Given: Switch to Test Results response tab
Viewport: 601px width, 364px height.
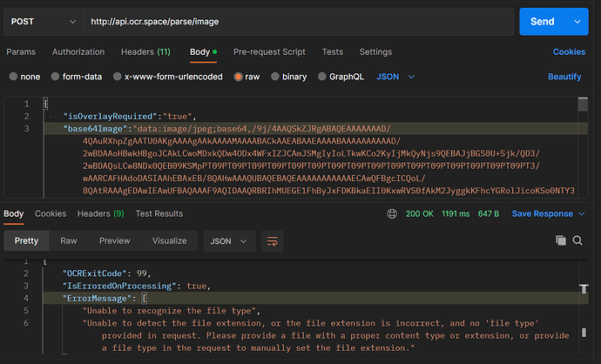Looking at the screenshot, I should (159, 214).
